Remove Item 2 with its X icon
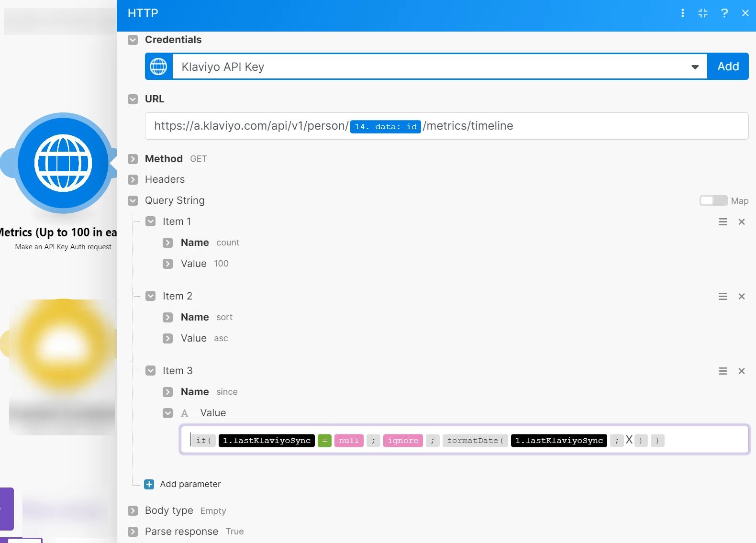 (x=742, y=297)
